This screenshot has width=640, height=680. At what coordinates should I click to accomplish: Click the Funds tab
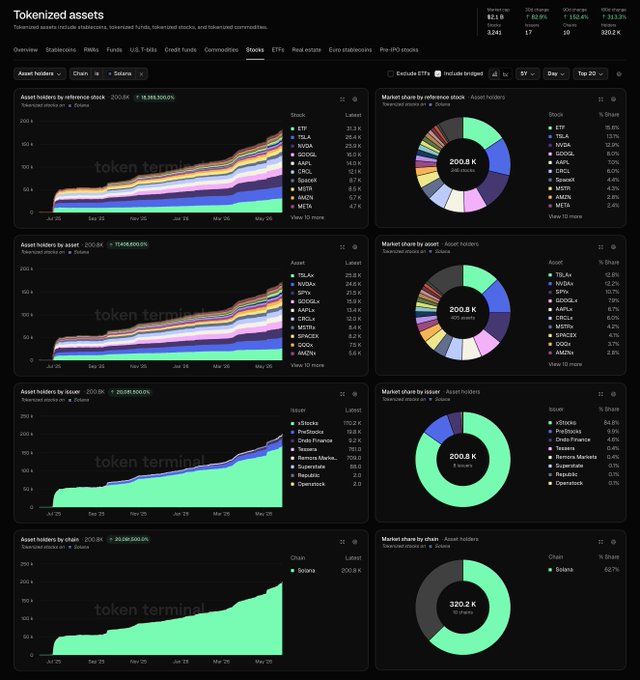(x=114, y=50)
